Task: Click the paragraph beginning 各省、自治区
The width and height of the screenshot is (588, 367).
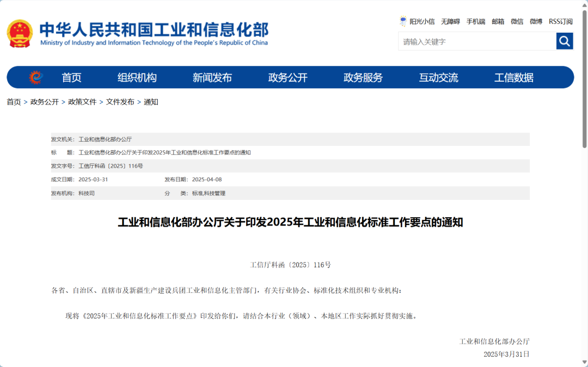Action: click(226, 291)
